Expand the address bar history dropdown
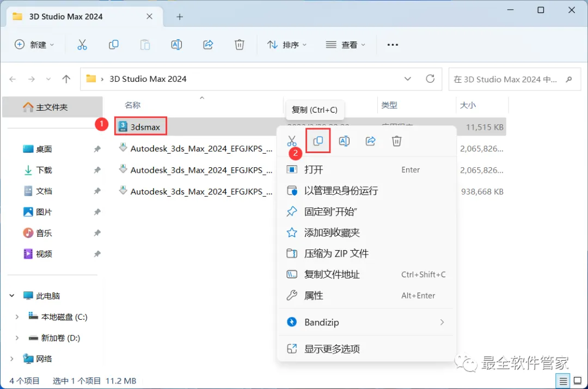 coord(408,79)
